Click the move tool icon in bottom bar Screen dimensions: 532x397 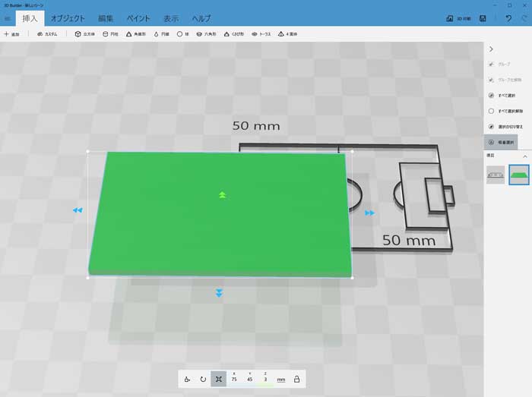(x=187, y=380)
